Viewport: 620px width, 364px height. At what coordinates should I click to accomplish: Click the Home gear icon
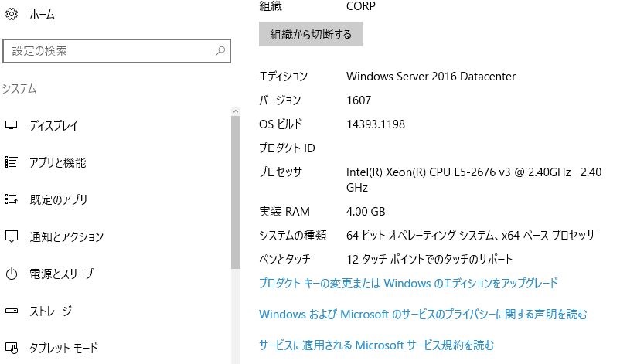(12, 14)
